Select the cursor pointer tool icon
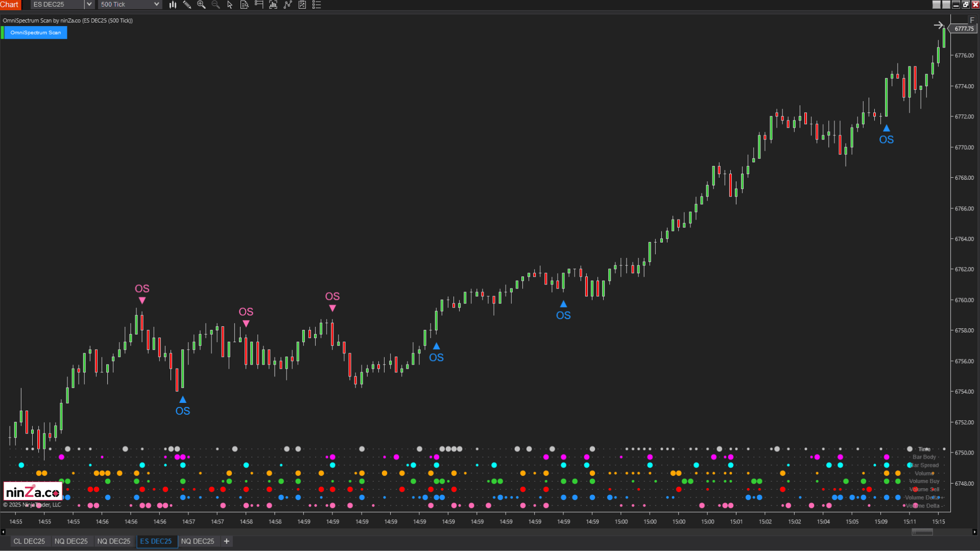The height and width of the screenshot is (551, 980). coord(230,5)
